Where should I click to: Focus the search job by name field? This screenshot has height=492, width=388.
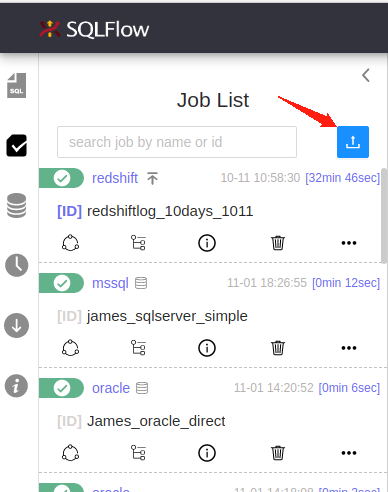coord(177,142)
